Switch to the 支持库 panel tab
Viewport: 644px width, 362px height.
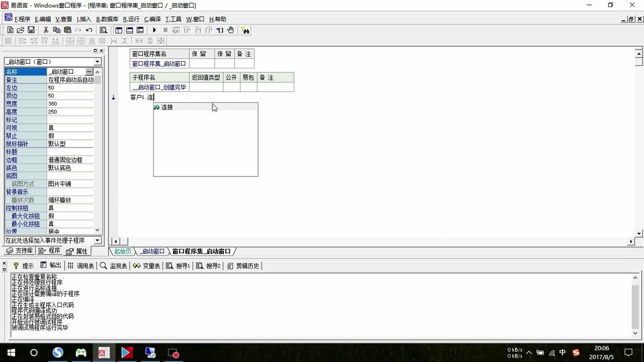(20, 251)
